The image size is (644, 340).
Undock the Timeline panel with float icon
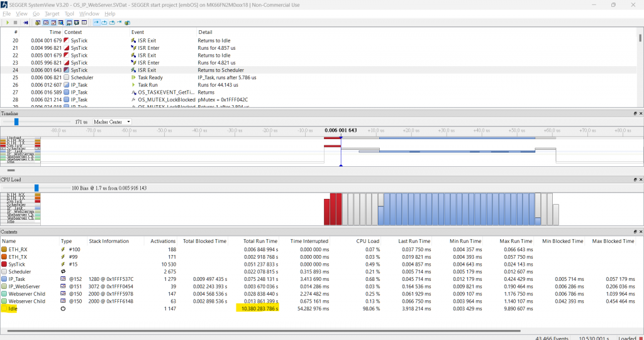(x=635, y=113)
